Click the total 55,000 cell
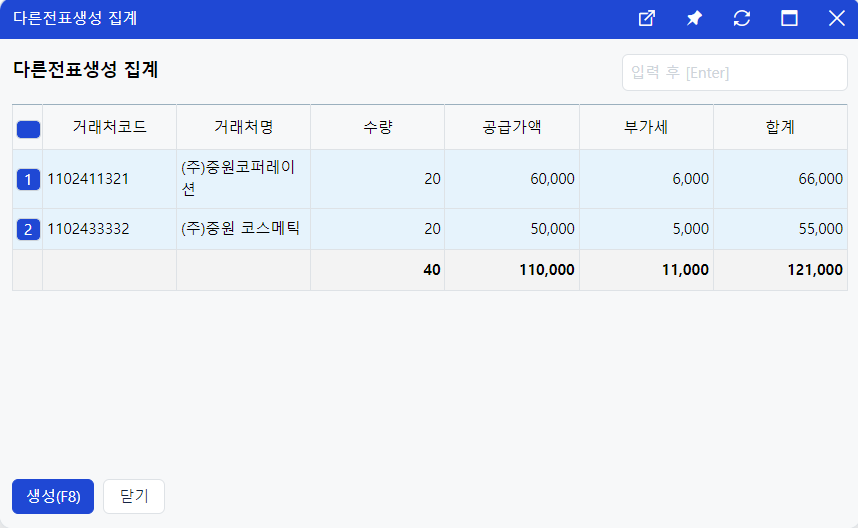This screenshot has height=528, width=858. 780,229
